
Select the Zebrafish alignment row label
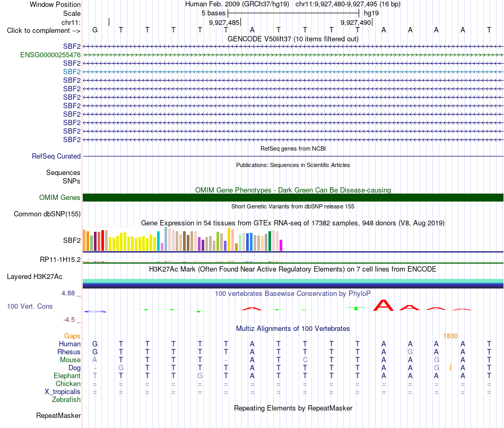click(x=66, y=400)
